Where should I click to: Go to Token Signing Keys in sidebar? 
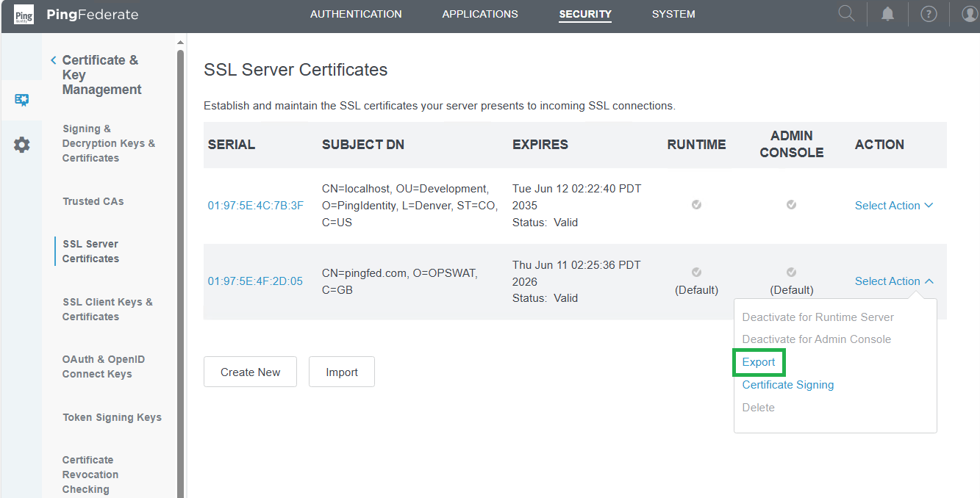(112, 417)
